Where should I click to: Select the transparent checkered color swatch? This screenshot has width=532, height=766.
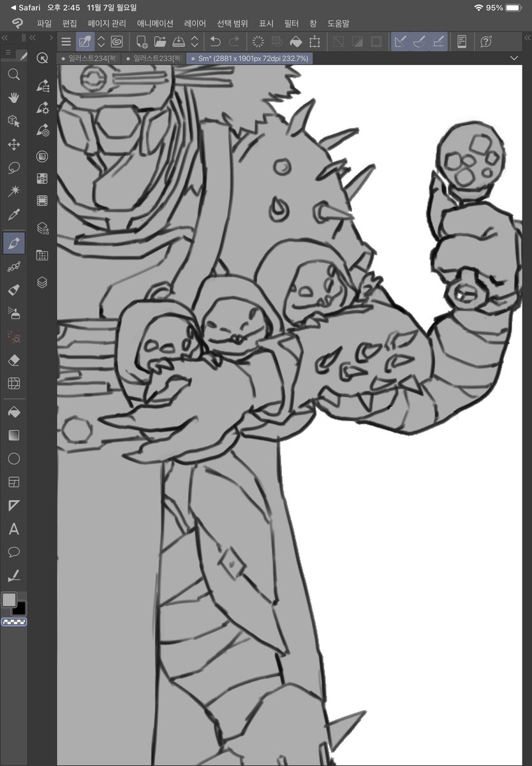pyautogui.click(x=13, y=622)
